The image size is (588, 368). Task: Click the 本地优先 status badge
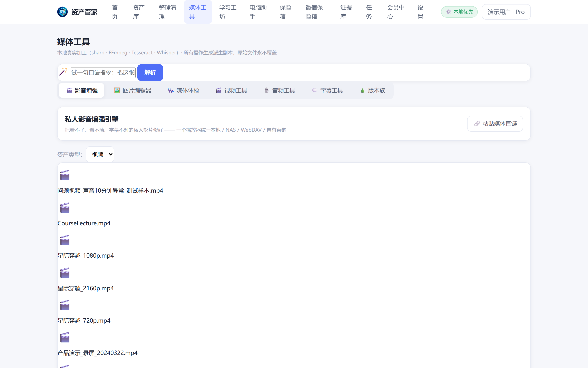coord(459,12)
